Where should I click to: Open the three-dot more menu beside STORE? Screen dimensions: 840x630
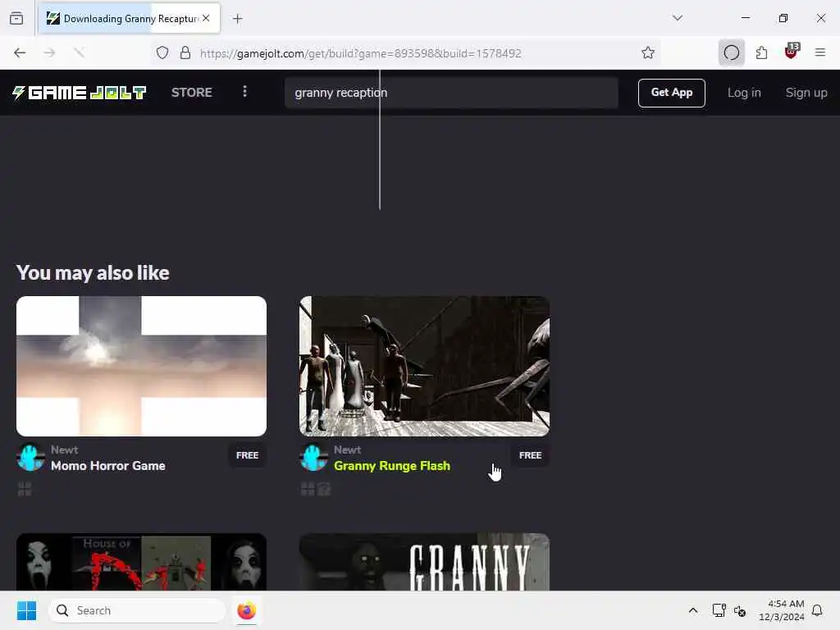pyautogui.click(x=244, y=92)
